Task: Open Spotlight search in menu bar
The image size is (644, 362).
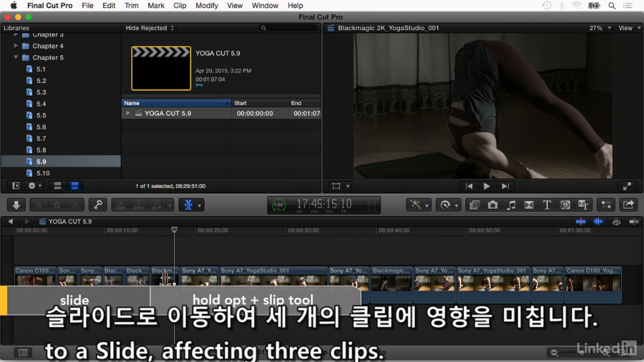Action: pos(612,6)
